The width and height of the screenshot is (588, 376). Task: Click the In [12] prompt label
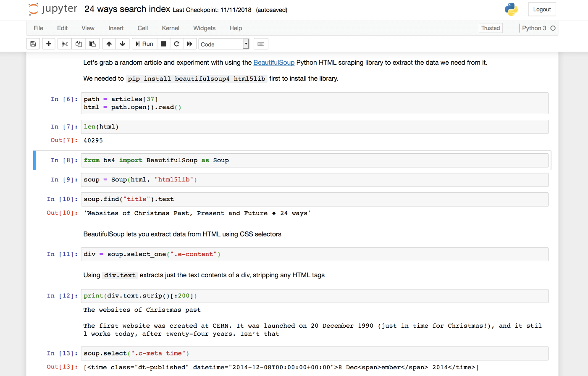(x=62, y=296)
